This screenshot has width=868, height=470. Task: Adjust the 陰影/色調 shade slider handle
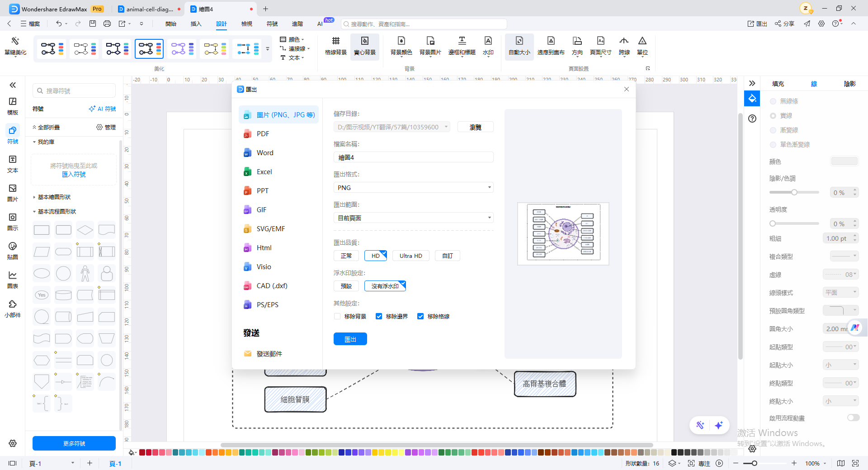click(x=794, y=192)
